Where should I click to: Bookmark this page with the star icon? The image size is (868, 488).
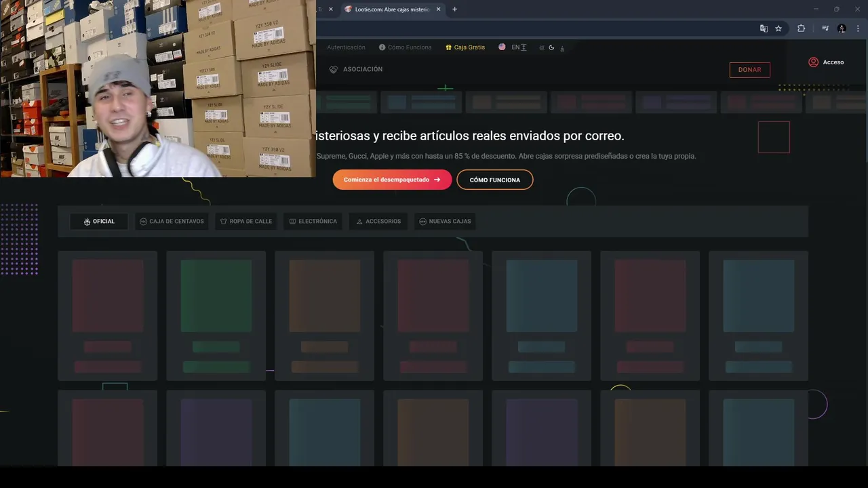778,28
